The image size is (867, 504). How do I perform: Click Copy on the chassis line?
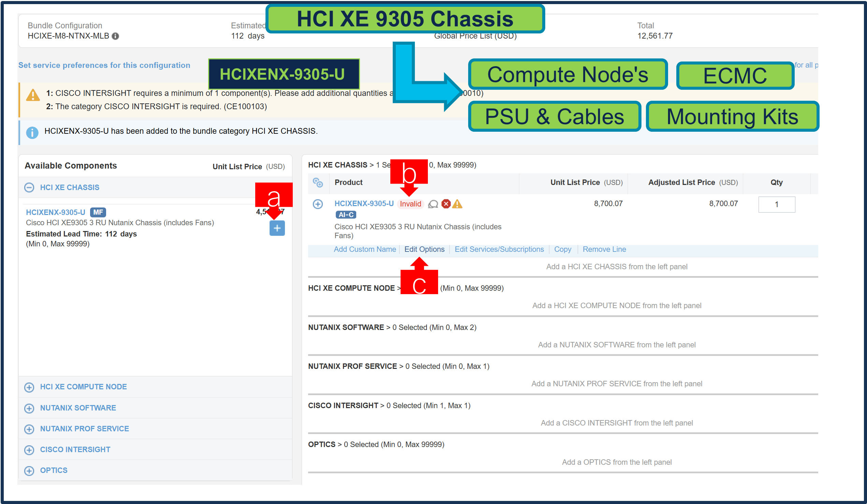click(563, 249)
